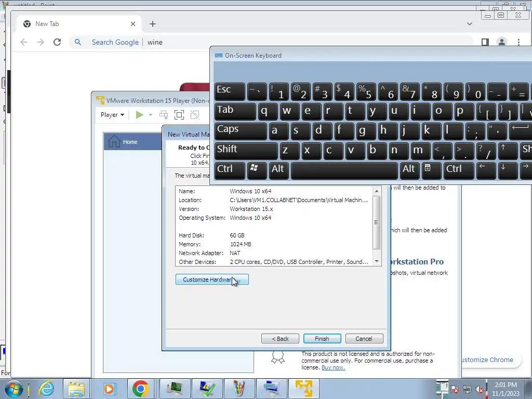Image resolution: width=532 pixels, height=399 pixels.
Task: Click Send Ctrl+Alt+Del icon in VMware toolbar
Action: click(164, 115)
